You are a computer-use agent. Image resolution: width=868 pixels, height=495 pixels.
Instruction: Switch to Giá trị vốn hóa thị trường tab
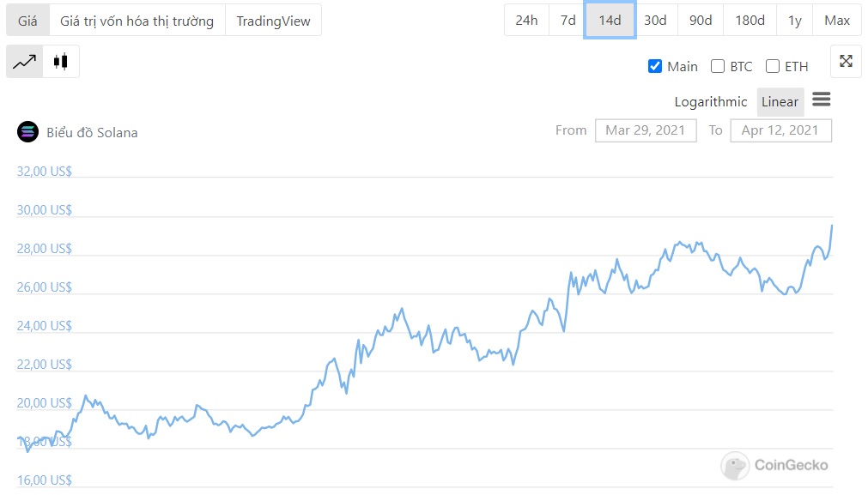(x=137, y=21)
